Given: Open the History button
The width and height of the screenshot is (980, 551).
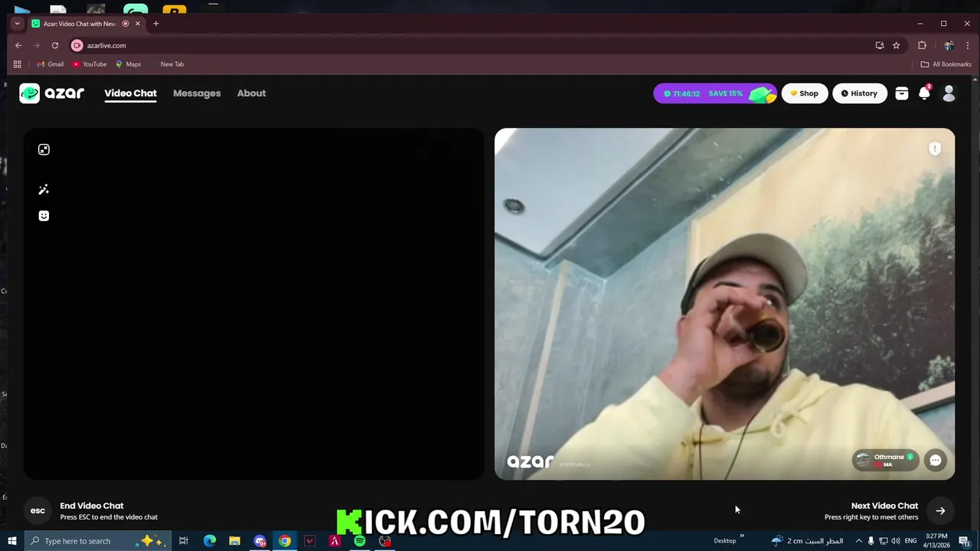Looking at the screenshot, I should [859, 93].
